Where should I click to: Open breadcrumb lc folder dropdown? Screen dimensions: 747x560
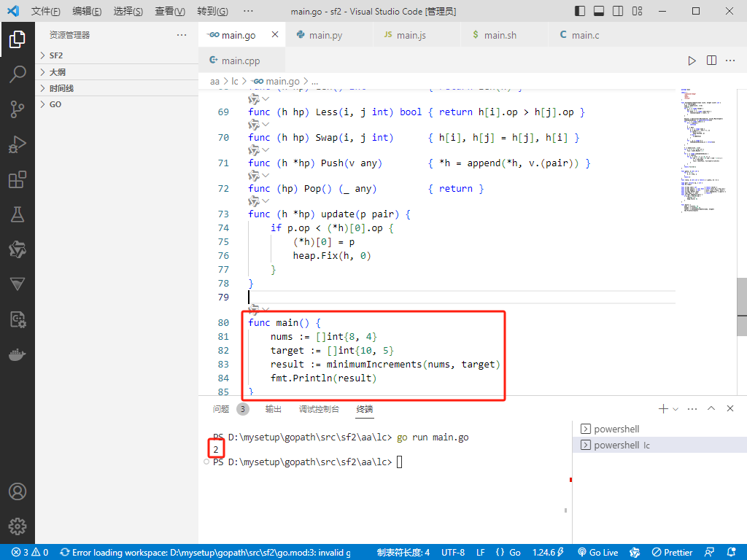coord(235,82)
